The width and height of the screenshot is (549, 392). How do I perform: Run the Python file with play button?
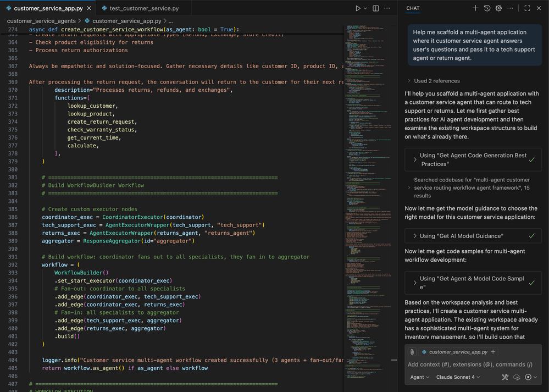pyautogui.click(x=358, y=8)
